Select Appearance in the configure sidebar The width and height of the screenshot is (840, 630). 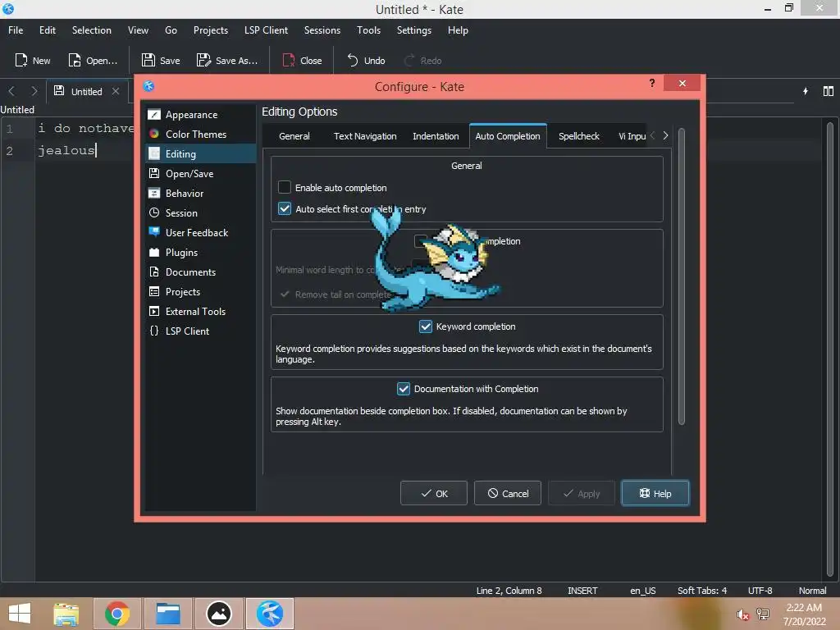(200, 115)
